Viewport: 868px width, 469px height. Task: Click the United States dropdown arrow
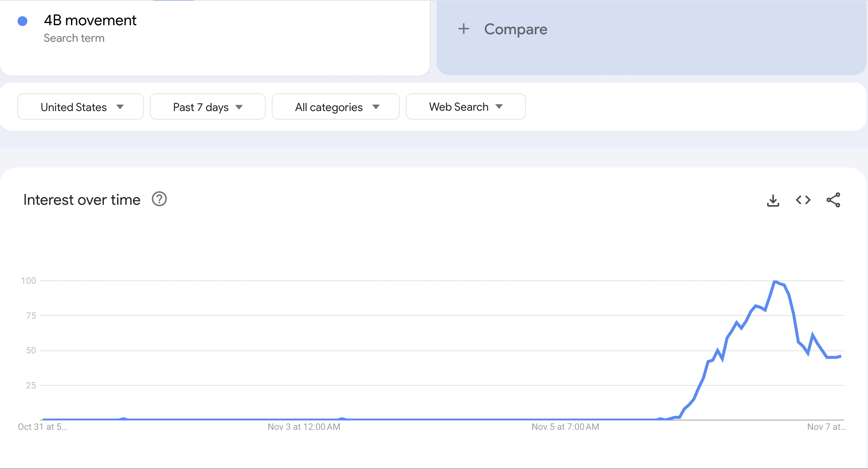122,106
